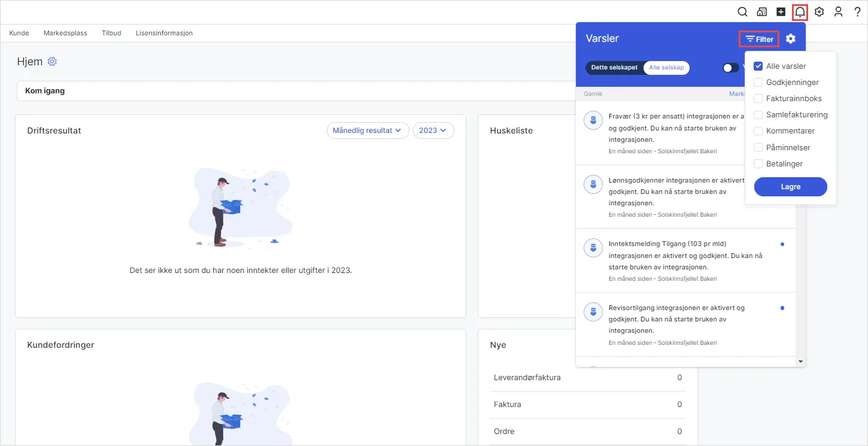The image size is (868, 446).
Task: Open the top bar settings gear
Action: click(820, 11)
